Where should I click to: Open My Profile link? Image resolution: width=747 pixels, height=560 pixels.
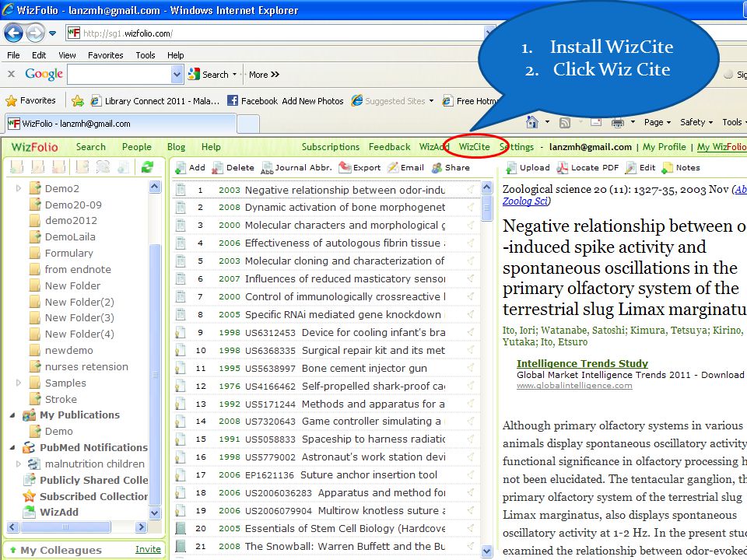[x=664, y=147]
